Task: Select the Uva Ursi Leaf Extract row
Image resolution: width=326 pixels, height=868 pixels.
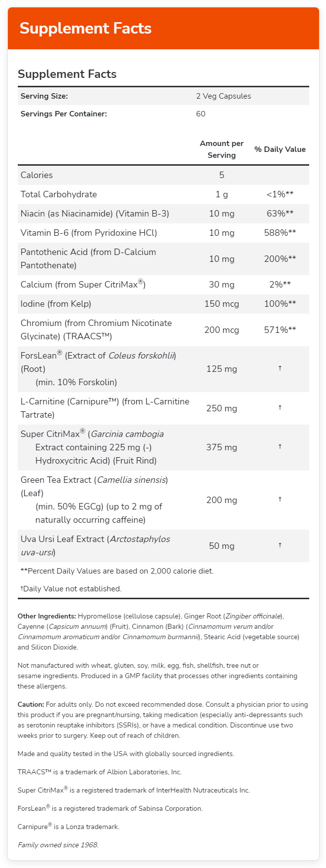Action: [163, 546]
